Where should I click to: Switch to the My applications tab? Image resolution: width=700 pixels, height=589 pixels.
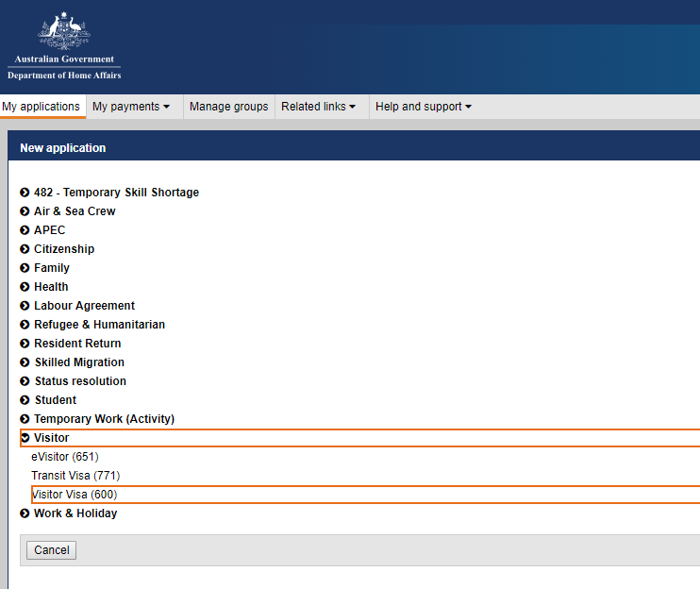(x=42, y=107)
